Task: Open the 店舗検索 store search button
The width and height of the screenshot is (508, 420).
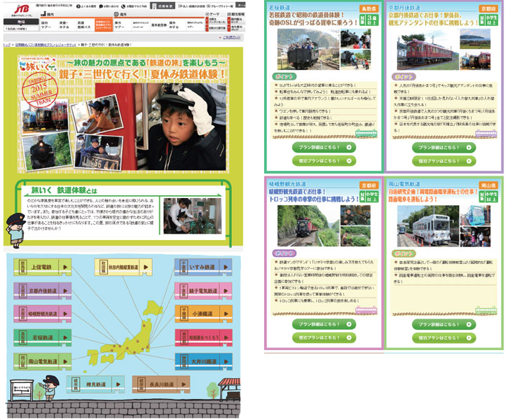Action: pyautogui.click(x=163, y=6)
